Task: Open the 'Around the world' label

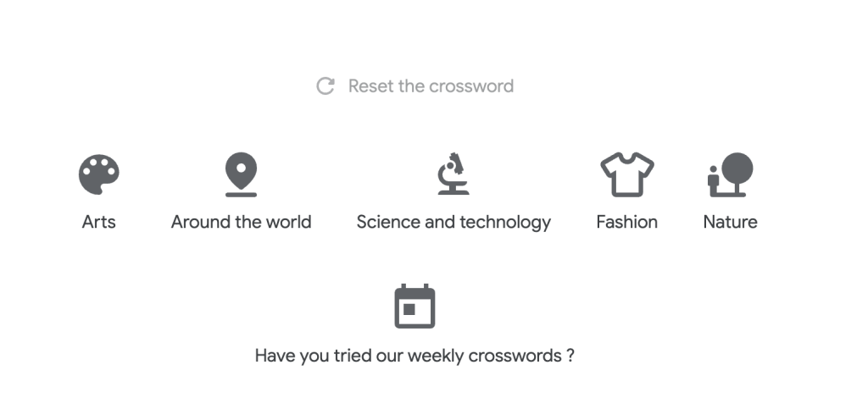Action: click(x=242, y=222)
